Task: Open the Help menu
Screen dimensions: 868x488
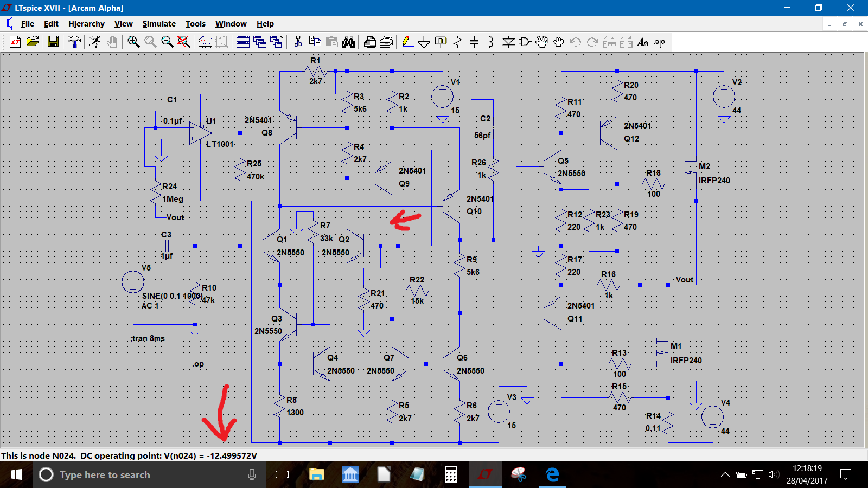Action: 265,24
